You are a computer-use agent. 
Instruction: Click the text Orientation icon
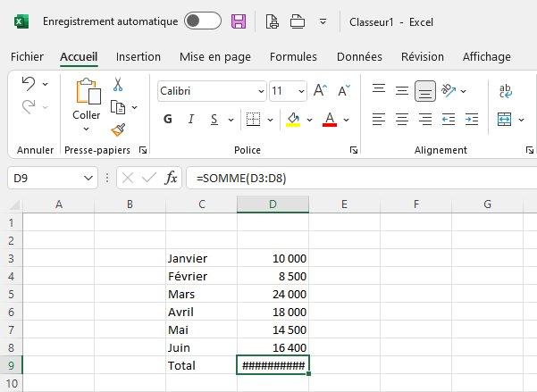pyautogui.click(x=449, y=90)
